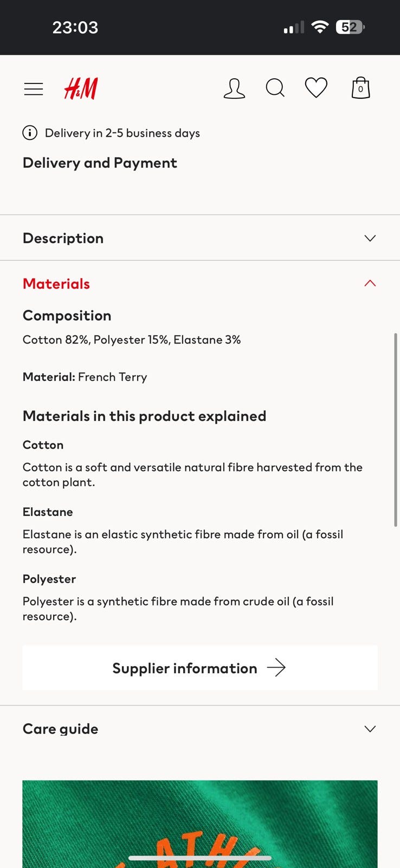400x868 pixels.
Task: Tap the delivery info circle icon
Action: 30,133
